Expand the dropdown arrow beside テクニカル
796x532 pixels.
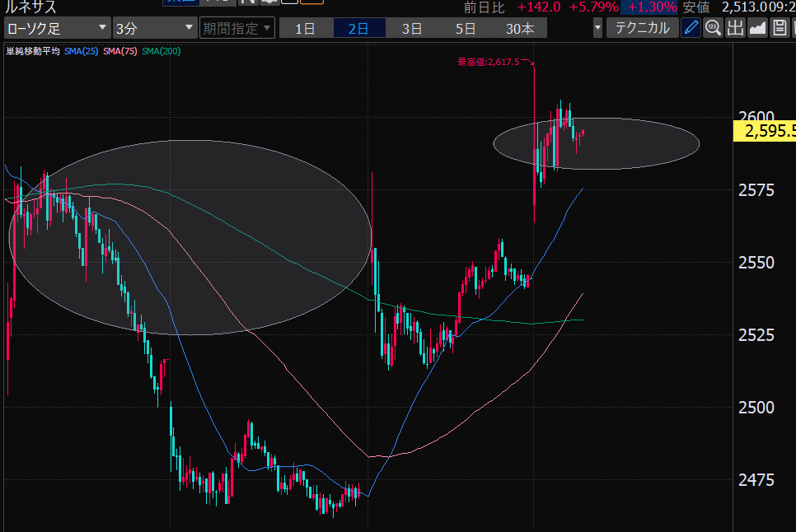click(x=597, y=28)
